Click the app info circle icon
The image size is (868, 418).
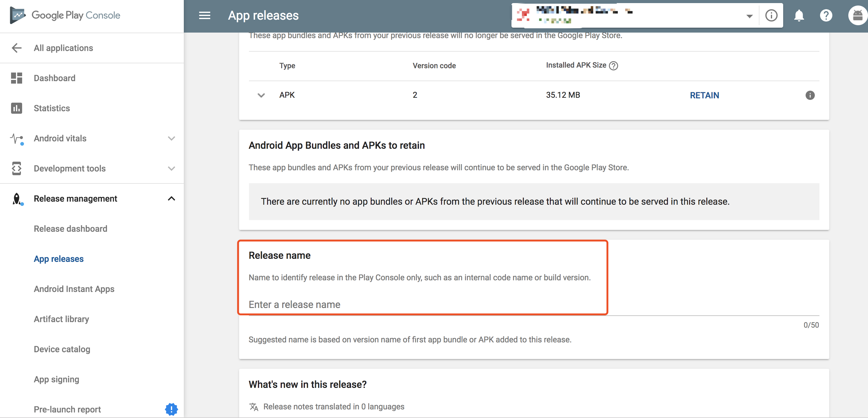coord(771,15)
